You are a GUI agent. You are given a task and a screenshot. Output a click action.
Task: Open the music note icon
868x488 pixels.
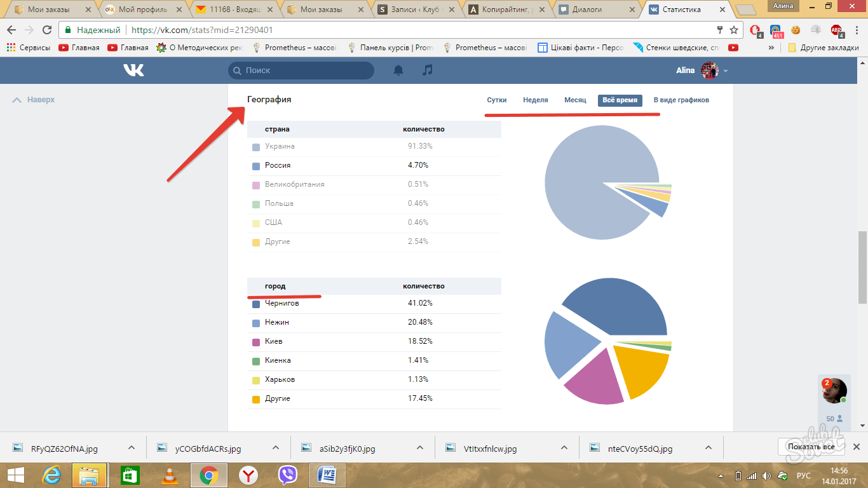click(x=428, y=71)
